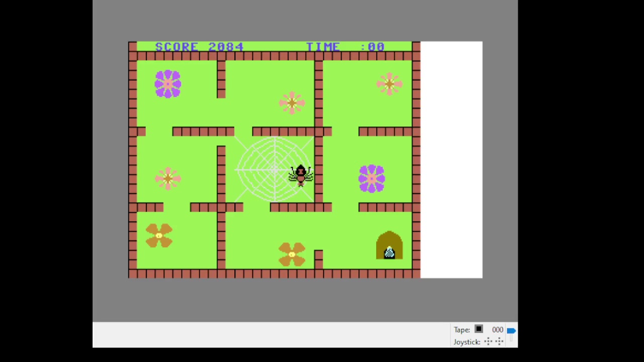Click the second joystick direction indicator

tap(499, 342)
